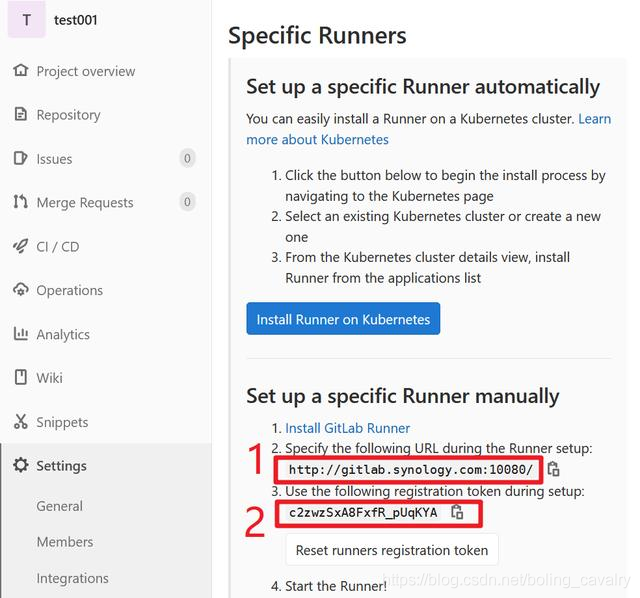The height and width of the screenshot is (598, 640).
Task: Click the Set up a specific Runner automatically heading
Action: (x=423, y=87)
